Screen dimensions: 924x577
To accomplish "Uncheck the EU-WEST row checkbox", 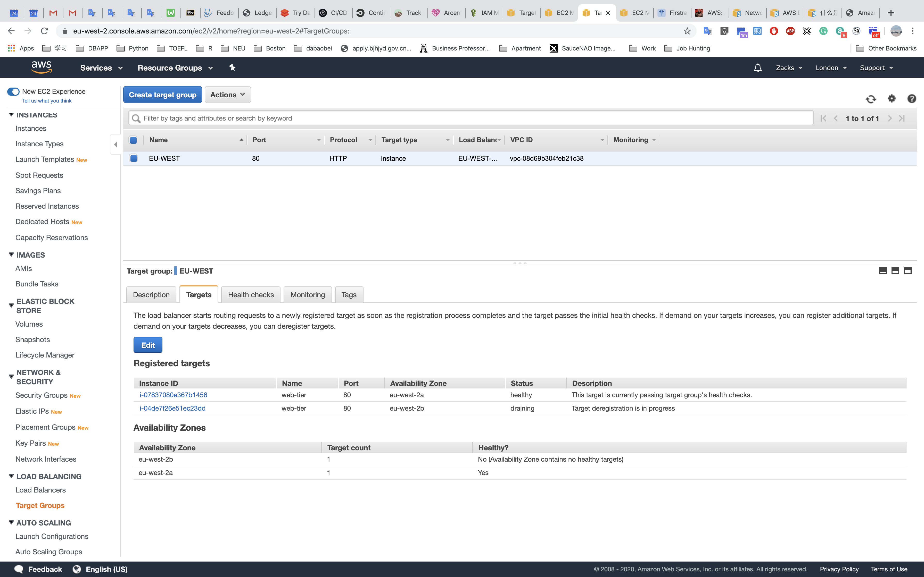I will tap(134, 158).
